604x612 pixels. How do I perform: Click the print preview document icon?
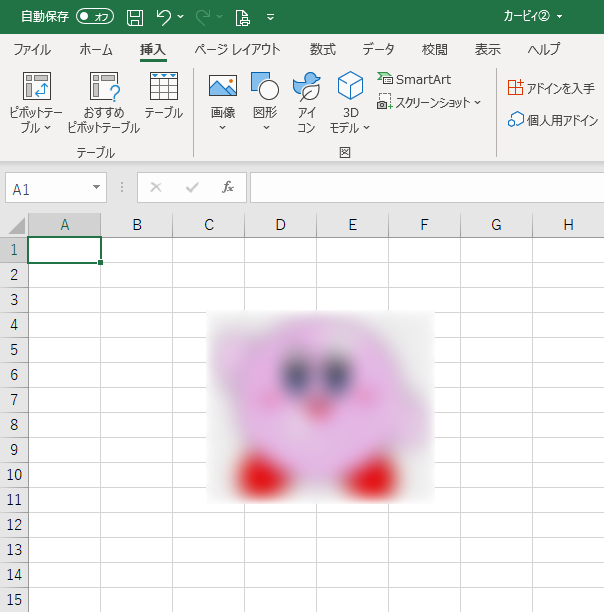pos(243,18)
